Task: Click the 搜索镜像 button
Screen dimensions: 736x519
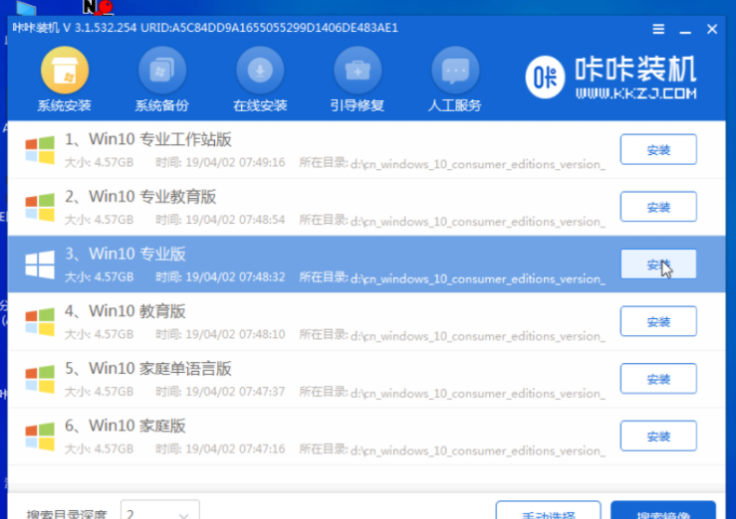Action: [663, 511]
